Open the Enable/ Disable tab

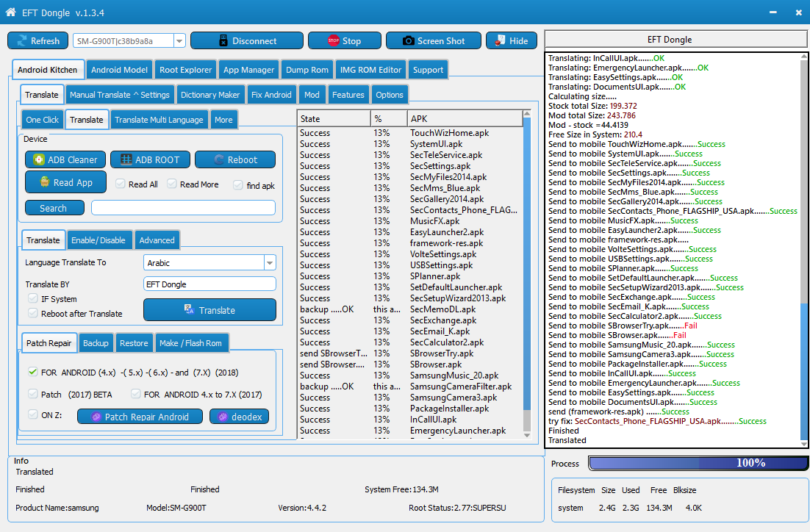pos(98,240)
